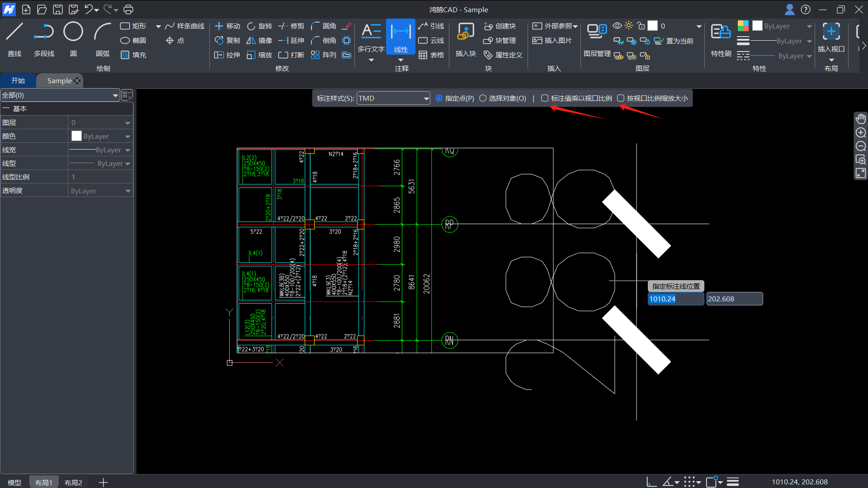
Task: Click the white ByLayer color swatch in ribbon
Action: pyautogui.click(x=757, y=26)
